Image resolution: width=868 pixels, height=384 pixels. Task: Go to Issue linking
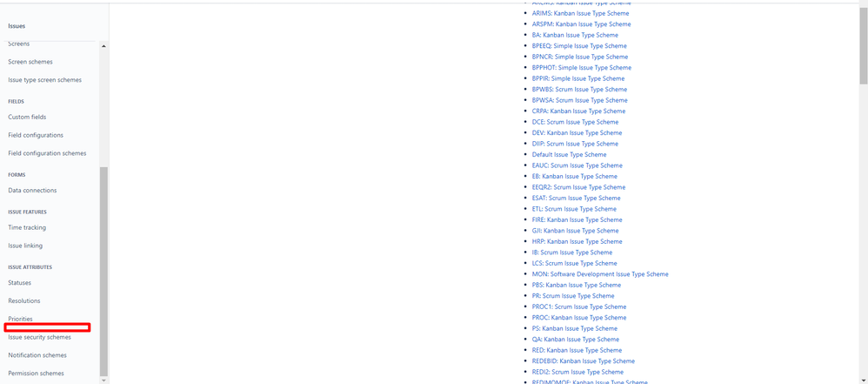tap(25, 246)
